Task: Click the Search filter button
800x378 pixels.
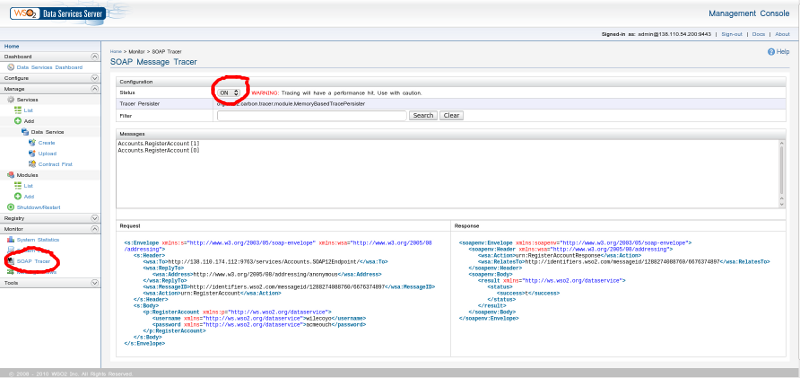Action: tap(423, 115)
